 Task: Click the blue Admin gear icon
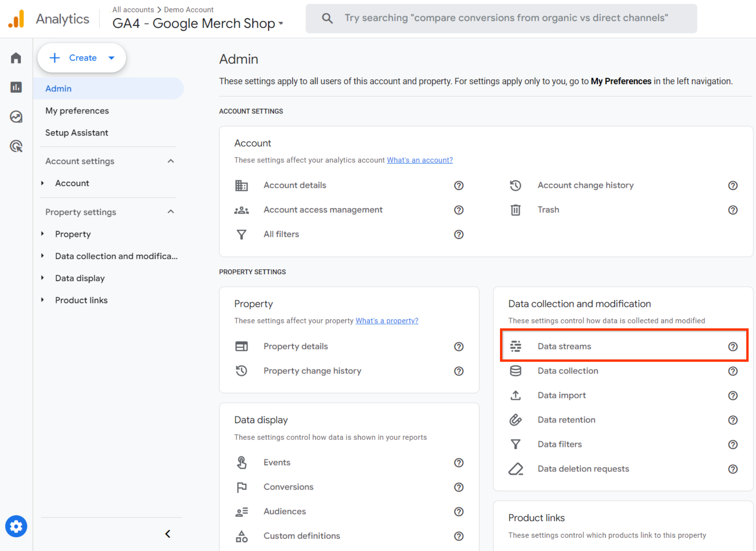click(16, 527)
